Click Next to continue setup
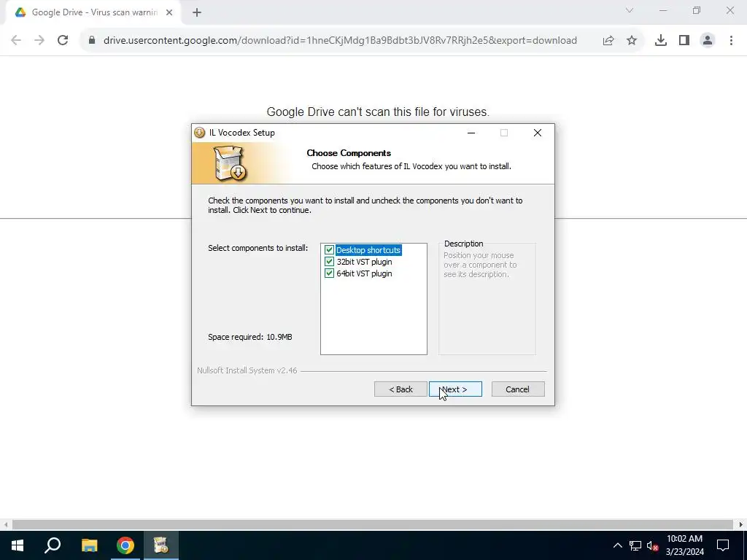Viewport: 747px width, 560px height. (455, 389)
